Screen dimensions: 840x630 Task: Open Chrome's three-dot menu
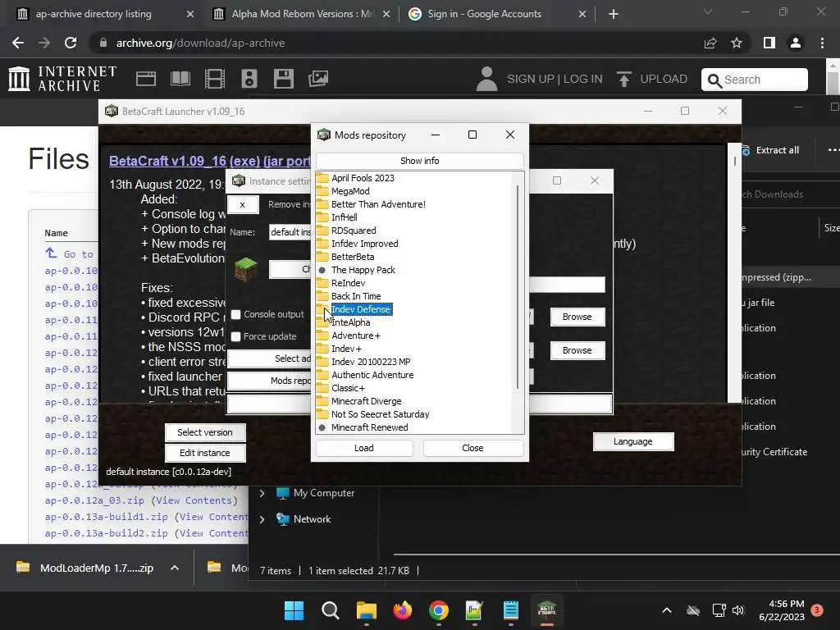point(822,43)
